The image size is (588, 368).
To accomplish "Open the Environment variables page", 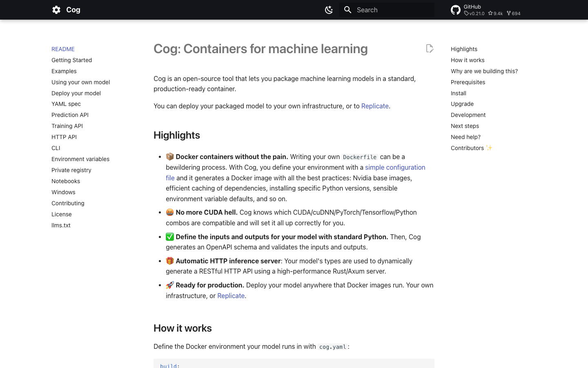I will click(x=80, y=159).
